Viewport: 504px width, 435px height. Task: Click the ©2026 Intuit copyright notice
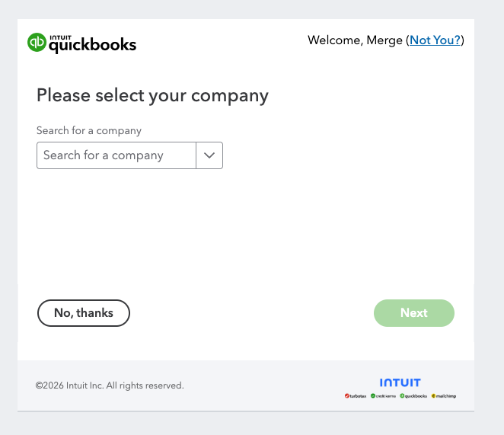(x=110, y=385)
